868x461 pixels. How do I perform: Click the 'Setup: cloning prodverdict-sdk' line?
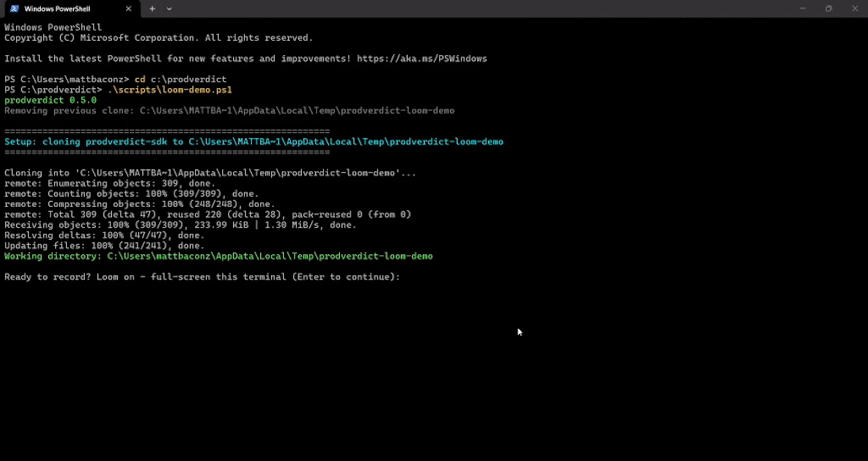click(254, 142)
